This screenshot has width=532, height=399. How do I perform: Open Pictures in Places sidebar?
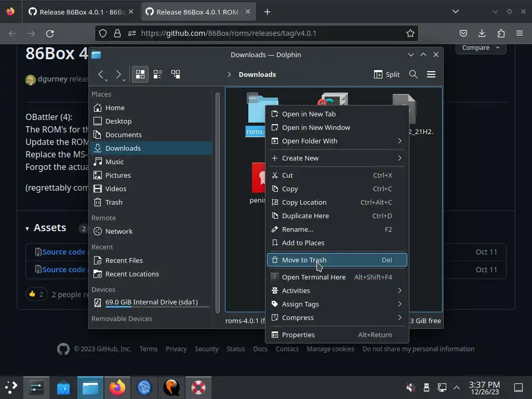click(x=151, y=176)
